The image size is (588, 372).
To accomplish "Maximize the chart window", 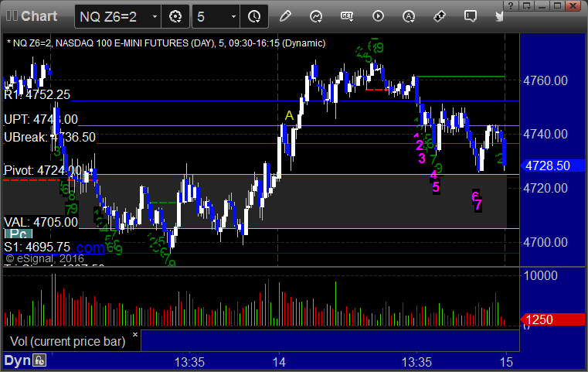I will coord(558,5).
